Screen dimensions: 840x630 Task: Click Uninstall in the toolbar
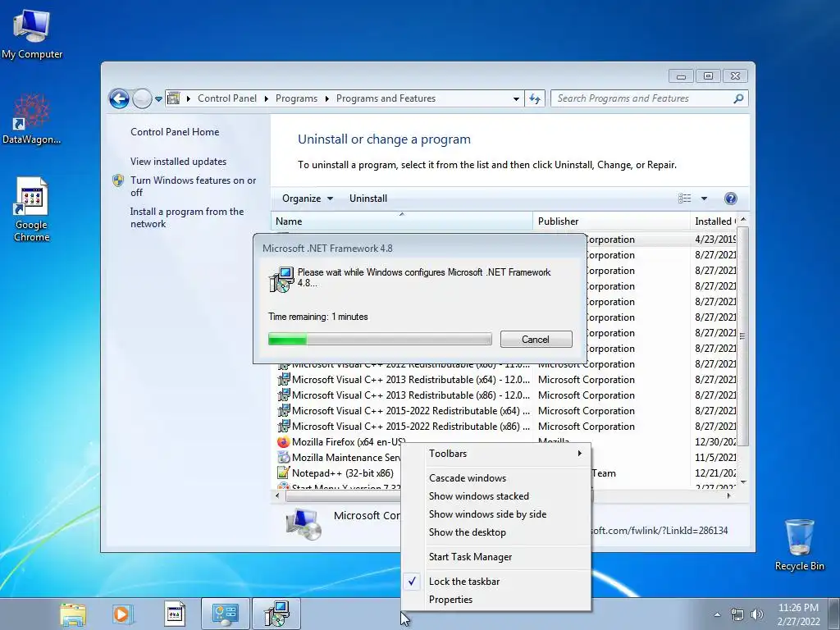pos(368,199)
